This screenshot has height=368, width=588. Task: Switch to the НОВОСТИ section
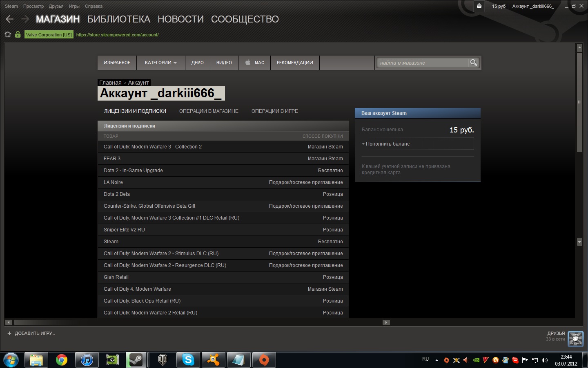180,19
